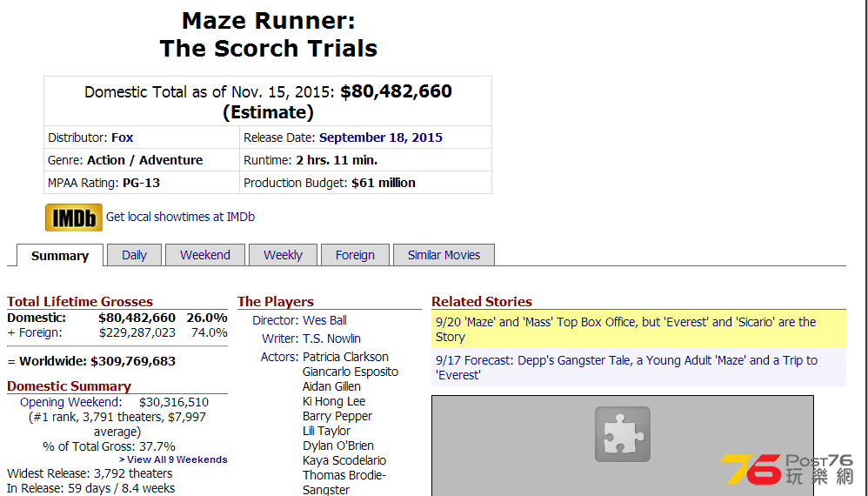The height and width of the screenshot is (496, 868).
Task: Select the Foreign tab
Action: 355,255
